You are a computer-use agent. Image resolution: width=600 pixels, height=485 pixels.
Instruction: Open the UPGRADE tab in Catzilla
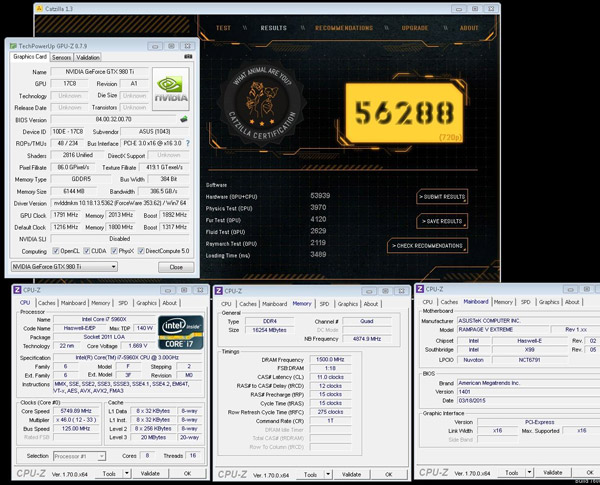click(415, 28)
